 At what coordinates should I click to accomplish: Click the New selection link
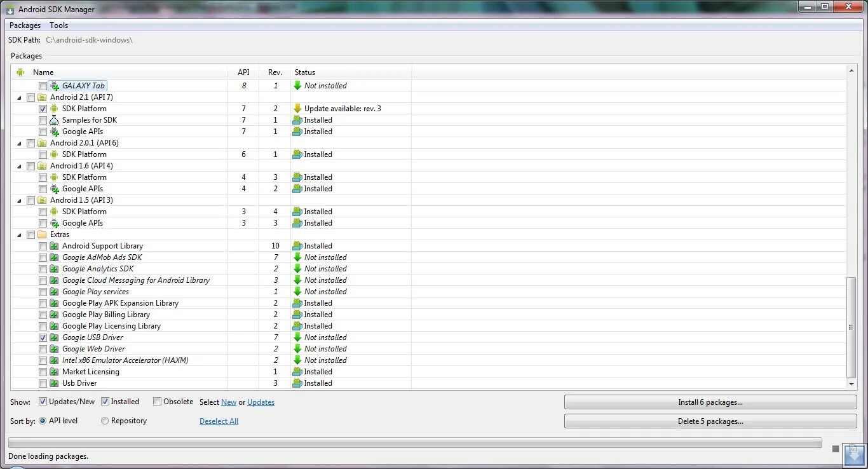pos(229,402)
